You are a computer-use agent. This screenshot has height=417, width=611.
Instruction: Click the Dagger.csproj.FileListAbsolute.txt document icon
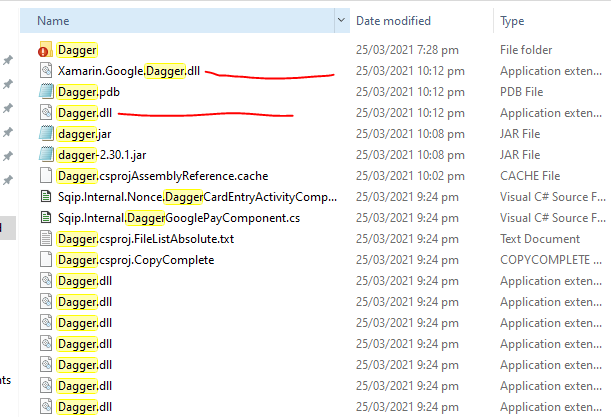pyautogui.click(x=46, y=239)
